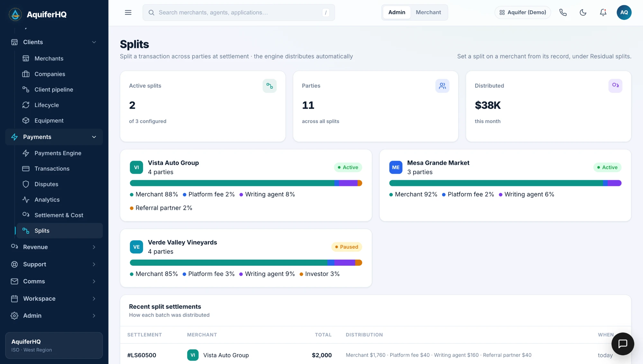This screenshot has width=643, height=364.
Task: Open the chat bubble widget
Action: tap(623, 344)
